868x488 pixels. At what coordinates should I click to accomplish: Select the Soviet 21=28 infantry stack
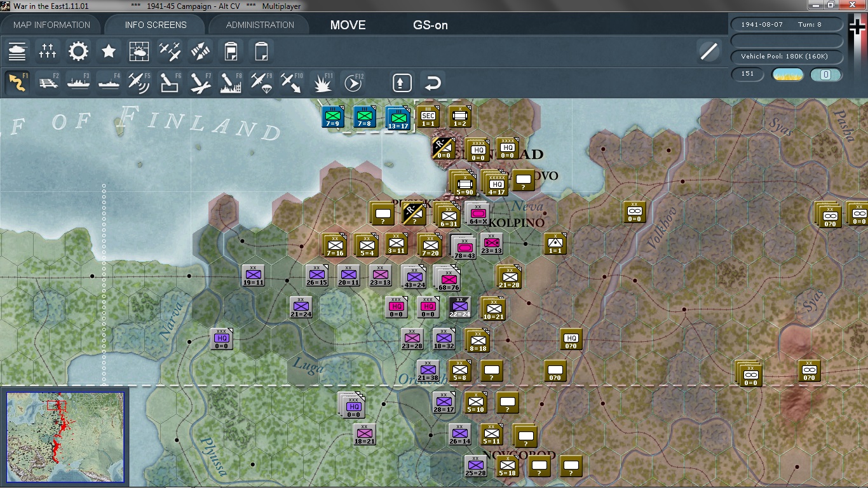tap(509, 277)
